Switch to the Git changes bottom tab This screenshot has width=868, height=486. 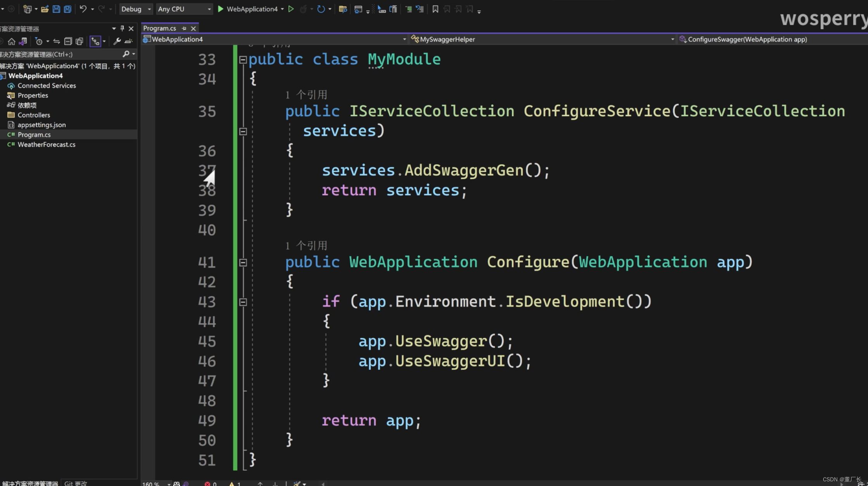point(76,483)
